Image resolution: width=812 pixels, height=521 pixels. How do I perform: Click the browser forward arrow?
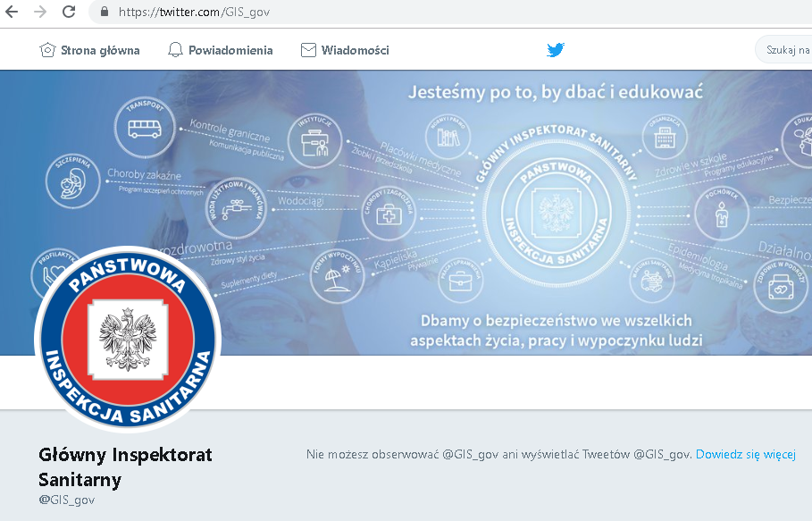coord(40,13)
